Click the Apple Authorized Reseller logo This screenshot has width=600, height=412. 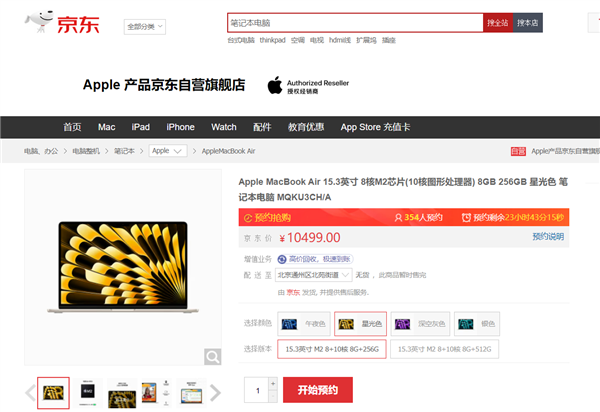pos(308,85)
